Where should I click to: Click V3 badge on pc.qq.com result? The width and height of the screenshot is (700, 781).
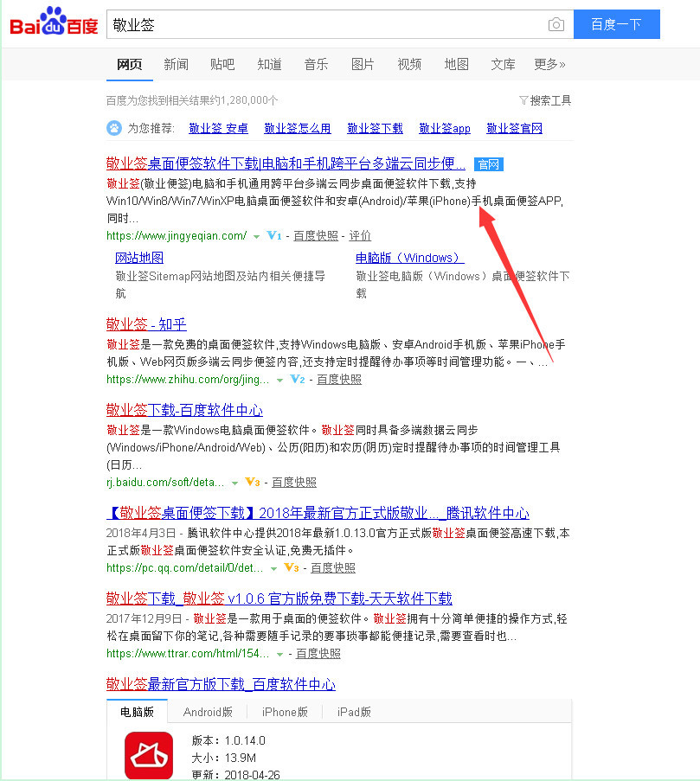point(292,567)
